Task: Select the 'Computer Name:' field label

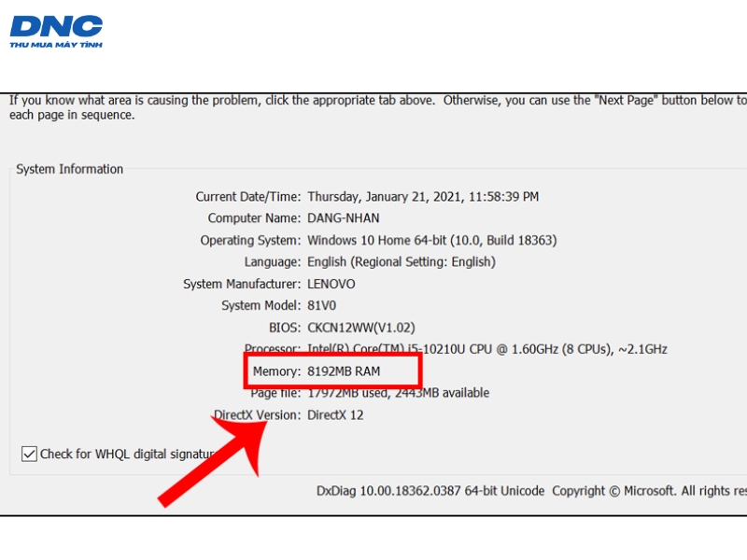Action: pos(254,218)
